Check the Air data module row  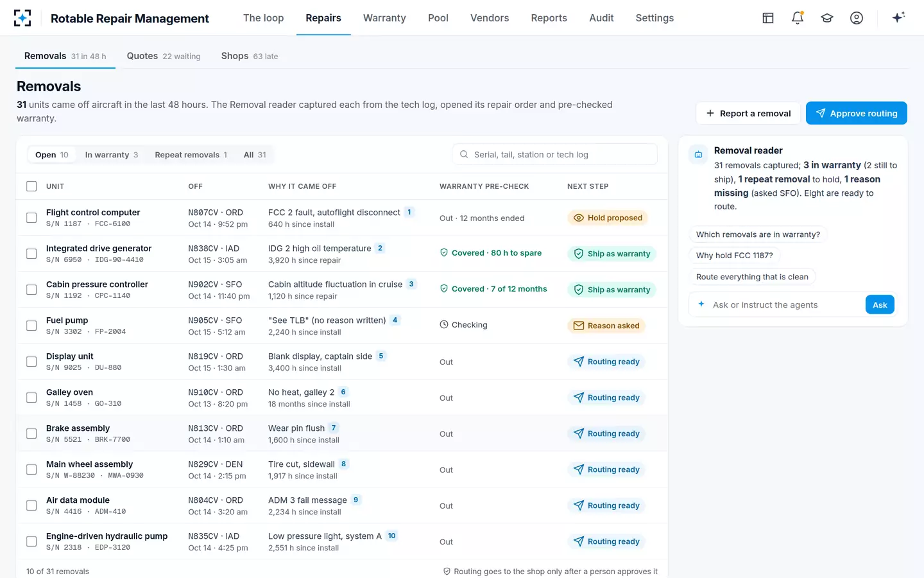[31, 505]
